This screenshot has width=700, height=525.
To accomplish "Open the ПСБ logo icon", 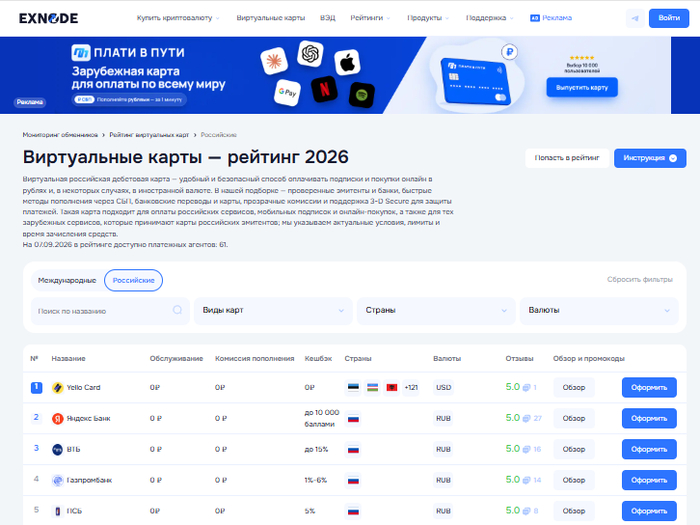I will click(58, 511).
